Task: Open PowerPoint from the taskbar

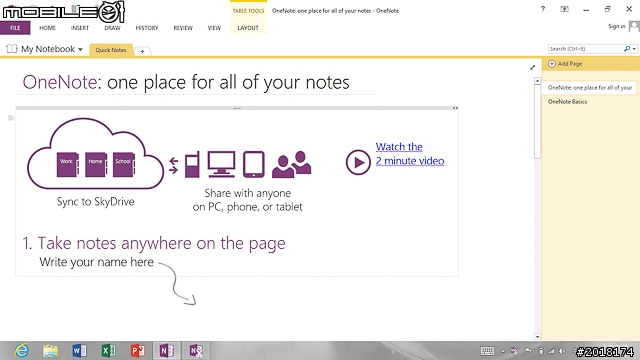Action: pyautogui.click(x=138, y=351)
